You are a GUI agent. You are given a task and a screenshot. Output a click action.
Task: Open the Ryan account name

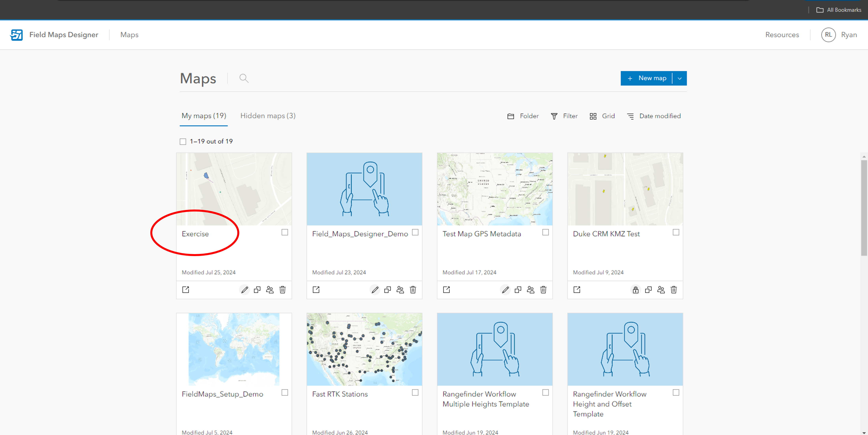(849, 35)
